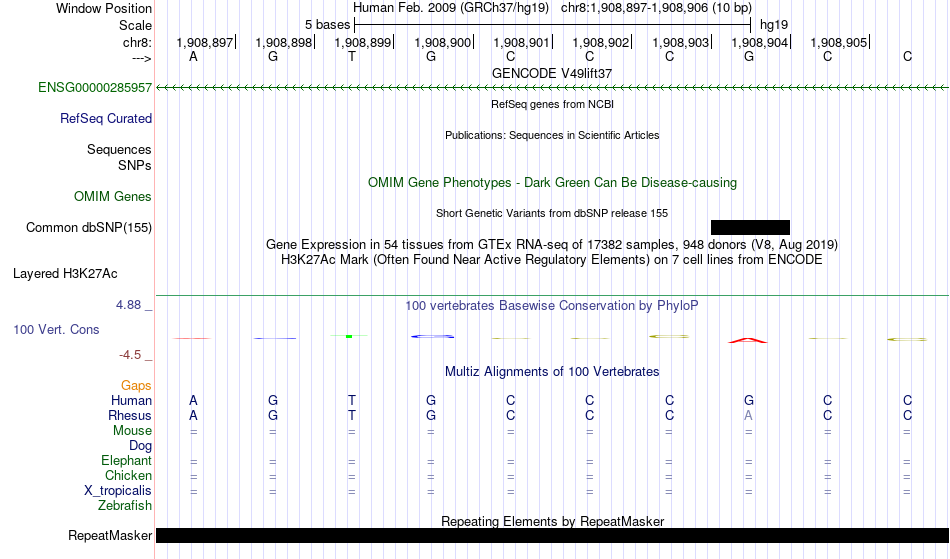Click the -4.5 PhyloP lower axis value

pos(130,355)
